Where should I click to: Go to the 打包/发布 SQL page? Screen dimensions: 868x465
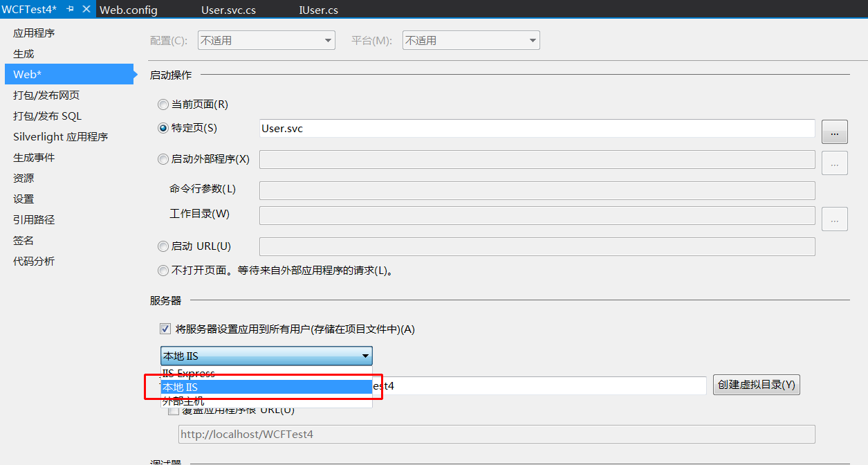click(x=47, y=116)
